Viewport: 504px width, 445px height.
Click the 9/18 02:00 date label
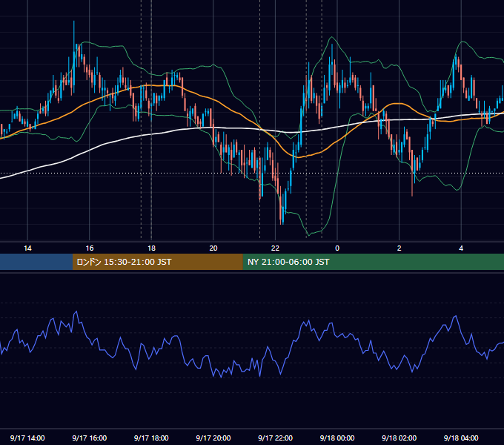pyautogui.click(x=399, y=438)
